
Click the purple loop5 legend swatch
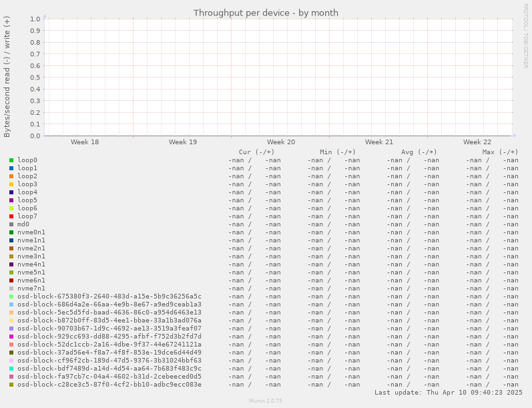11,200
